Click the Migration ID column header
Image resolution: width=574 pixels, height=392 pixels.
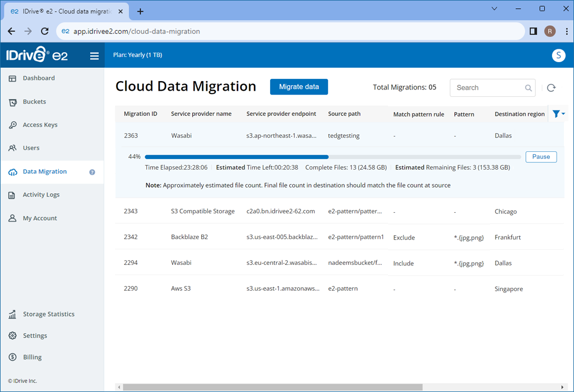pyautogui.click(x=140, y=114)
